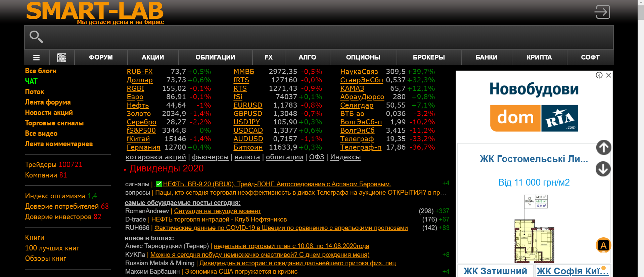Open the БРОКЕРЫ menu item
Screen dimensions: 644x277
click(x=429, y=57)
